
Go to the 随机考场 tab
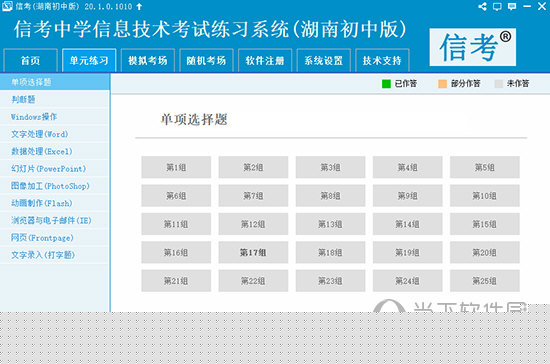[x=206, y=60]
